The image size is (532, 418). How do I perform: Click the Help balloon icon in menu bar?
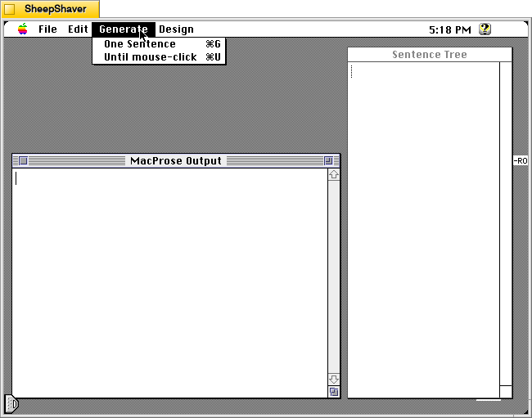tap(485, 29)
